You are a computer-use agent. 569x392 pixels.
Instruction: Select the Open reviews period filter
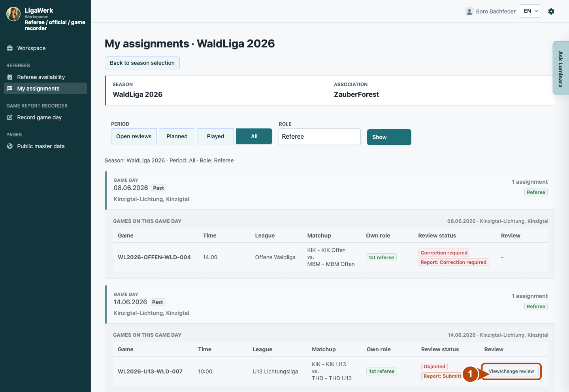(134, 136)
